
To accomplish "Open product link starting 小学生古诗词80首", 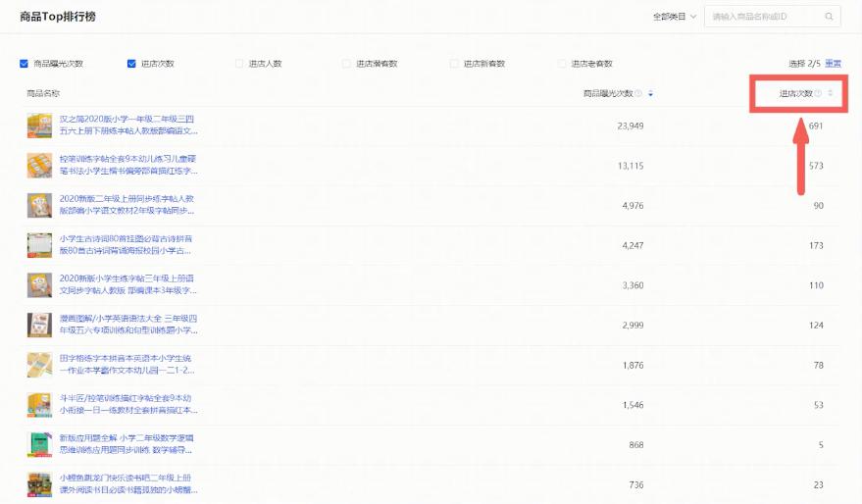I will 126,244.
